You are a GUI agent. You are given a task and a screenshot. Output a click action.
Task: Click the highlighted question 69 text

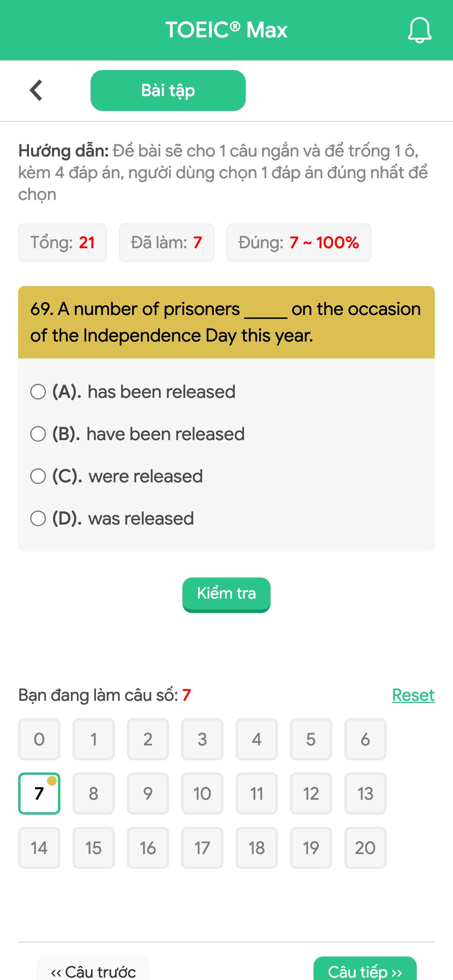(226, 322)
